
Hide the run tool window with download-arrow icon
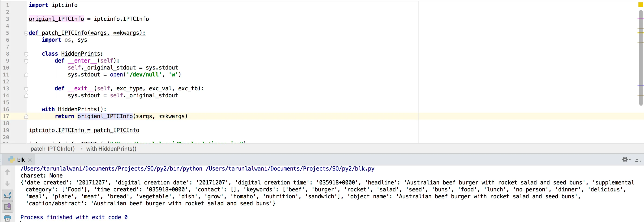638,159
